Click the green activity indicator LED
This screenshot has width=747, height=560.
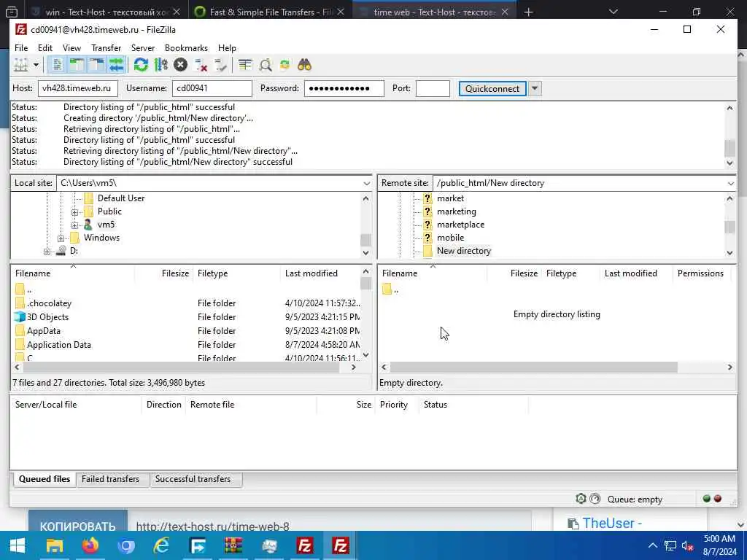coord(706,499)
